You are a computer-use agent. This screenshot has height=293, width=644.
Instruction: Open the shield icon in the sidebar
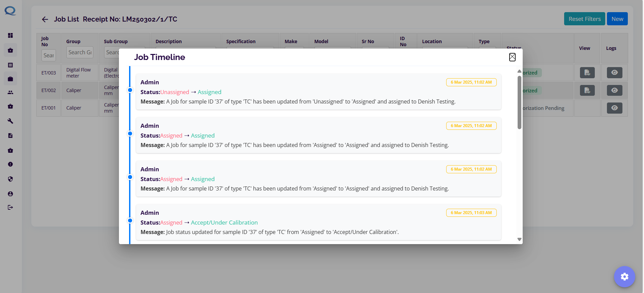(10, 179)
